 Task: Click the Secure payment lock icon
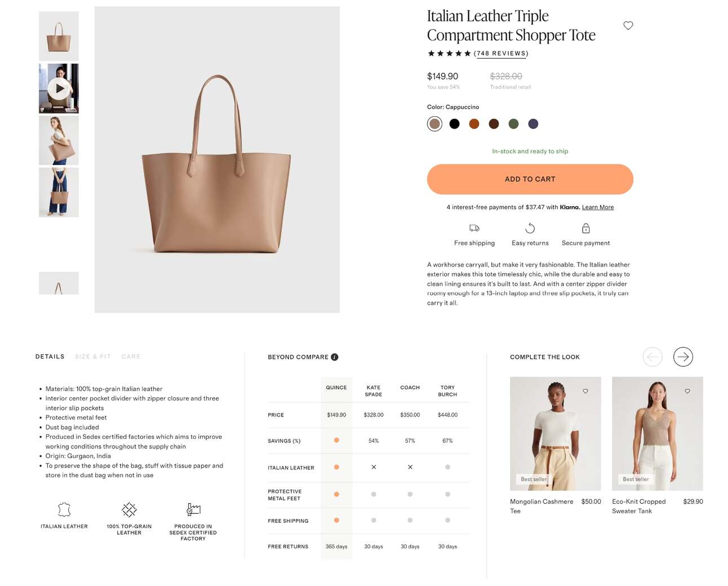click(585, 228)
